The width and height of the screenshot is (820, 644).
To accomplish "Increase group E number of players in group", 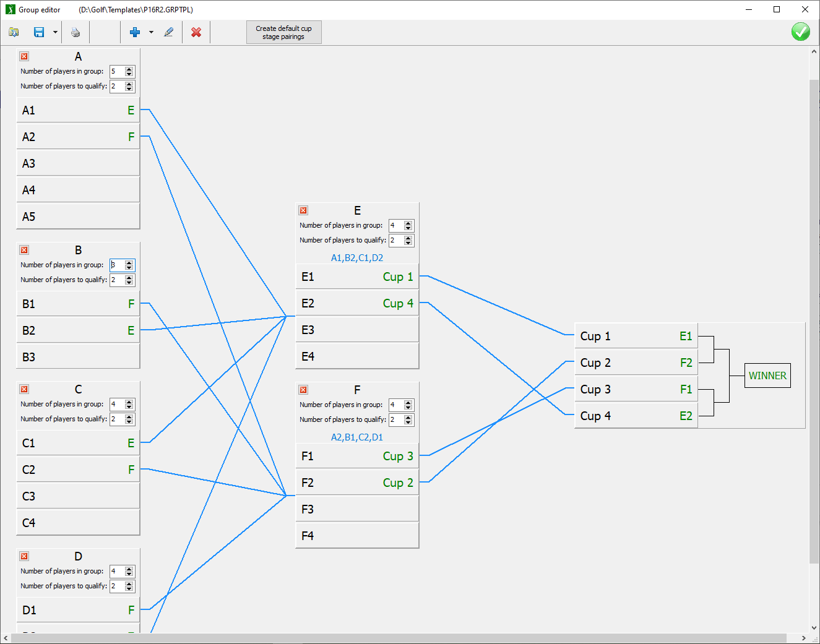I will [408, 223].
